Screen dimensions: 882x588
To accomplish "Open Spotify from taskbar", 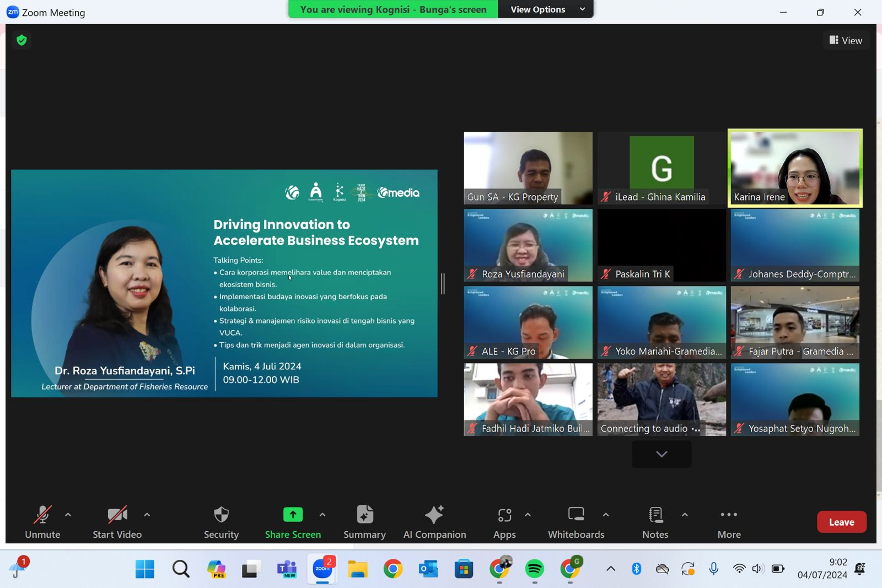I will pos(535,569).
